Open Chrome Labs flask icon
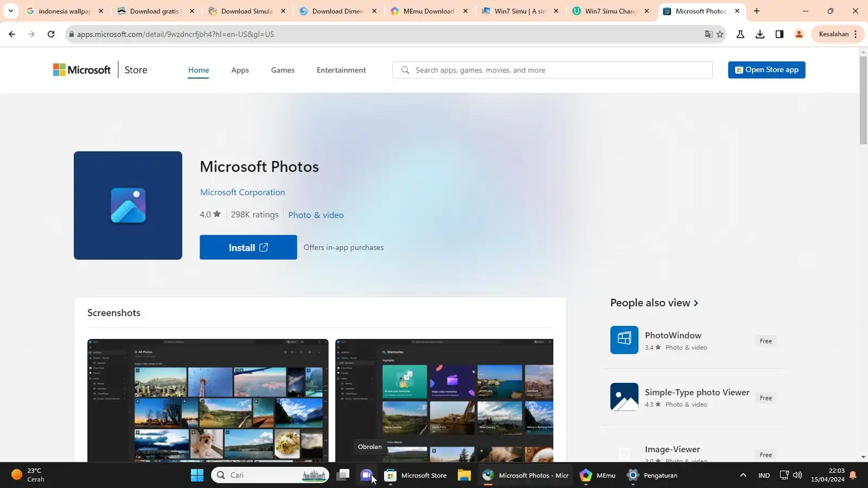Screen dimensions: 868x488 741,34
